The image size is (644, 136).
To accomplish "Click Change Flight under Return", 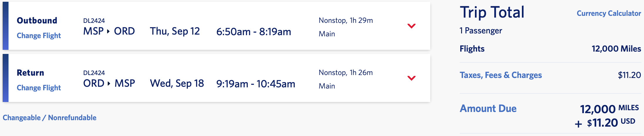I will click(x=39, y=88).
